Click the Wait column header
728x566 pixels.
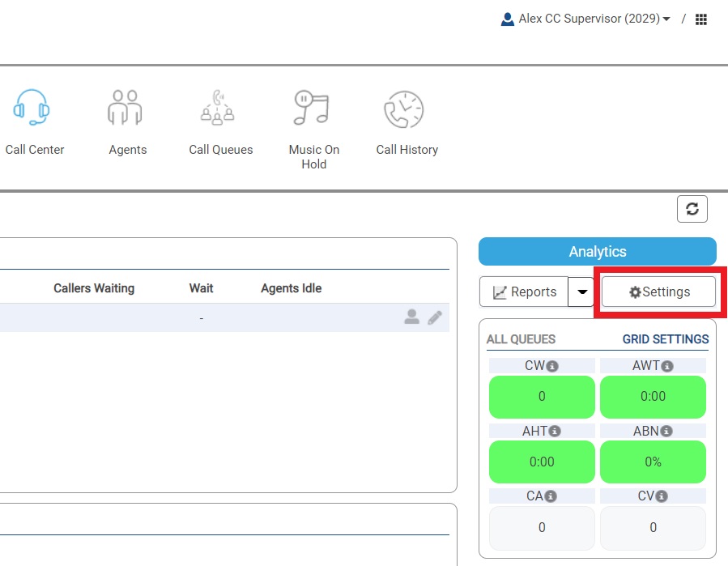tap(201, 288)
